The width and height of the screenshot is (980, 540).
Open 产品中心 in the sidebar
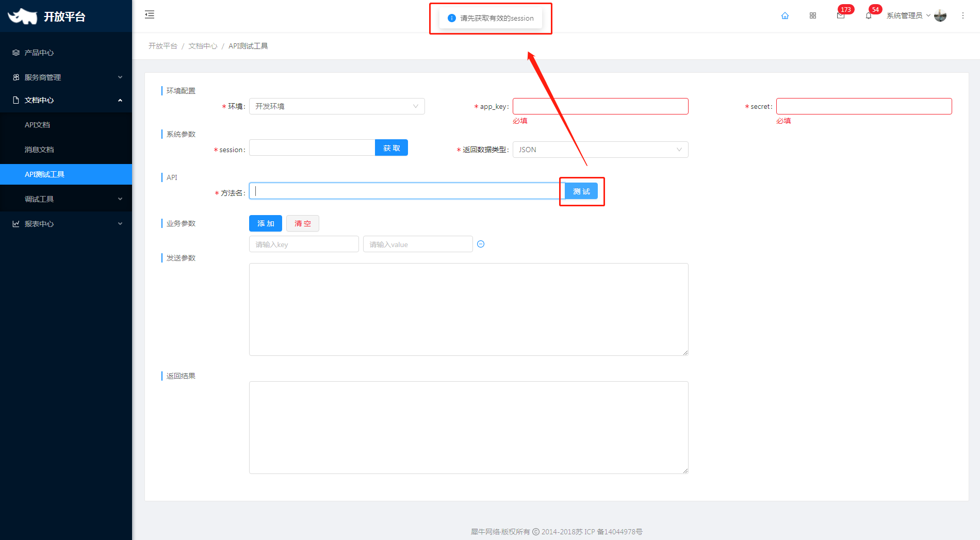(x=66, y=53)
